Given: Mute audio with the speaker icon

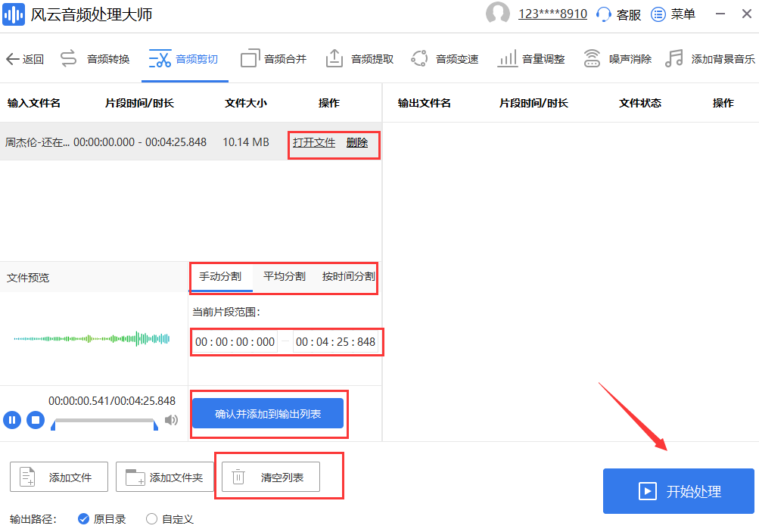Looking at the screenshot, I should coord(172,420).
